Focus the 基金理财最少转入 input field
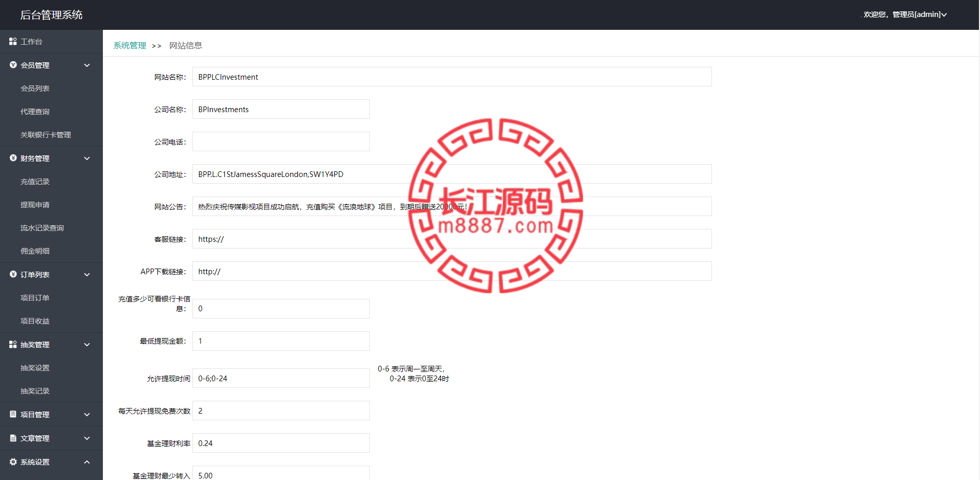The image size is (980, 480). coord(281,474)
